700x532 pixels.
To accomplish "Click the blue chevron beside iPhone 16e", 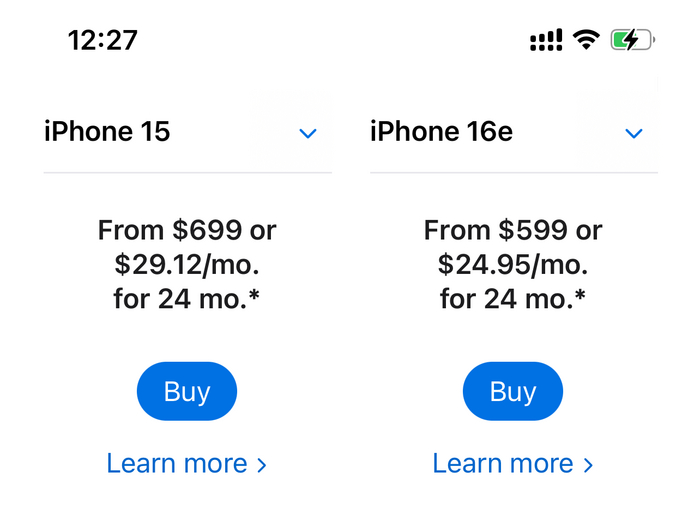I will [633, 133].
